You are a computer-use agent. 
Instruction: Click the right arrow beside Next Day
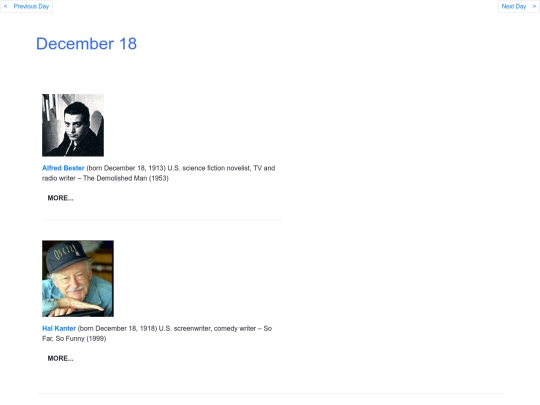click(x=534, y=6)
